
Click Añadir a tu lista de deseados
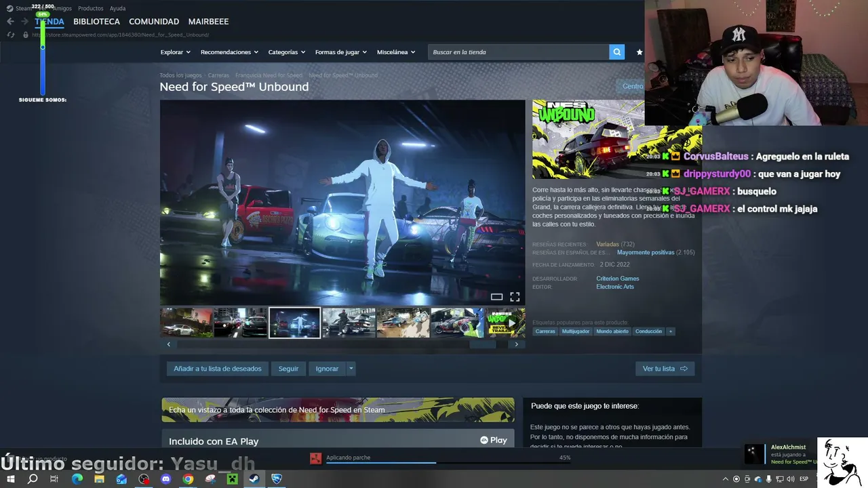(218, 369)
